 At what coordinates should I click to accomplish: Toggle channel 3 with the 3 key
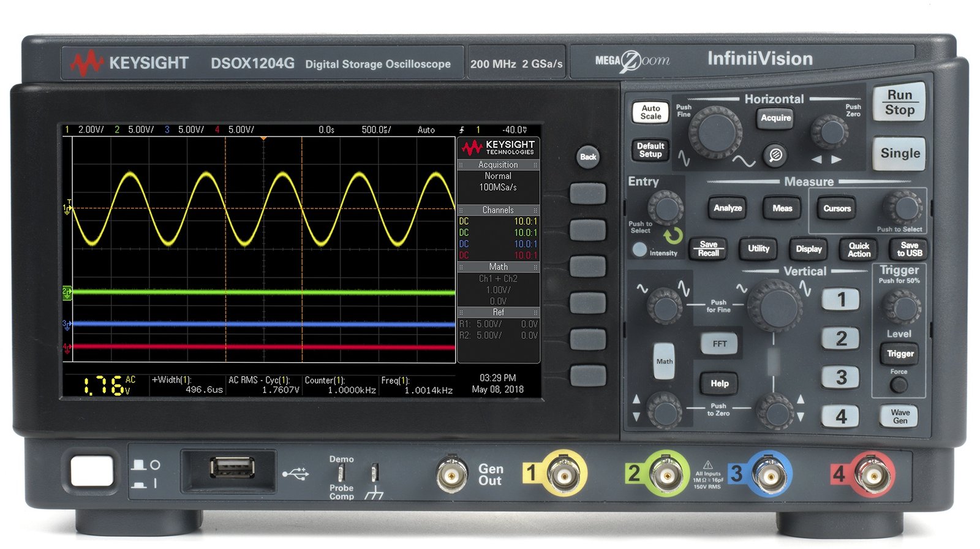point(840,377)
